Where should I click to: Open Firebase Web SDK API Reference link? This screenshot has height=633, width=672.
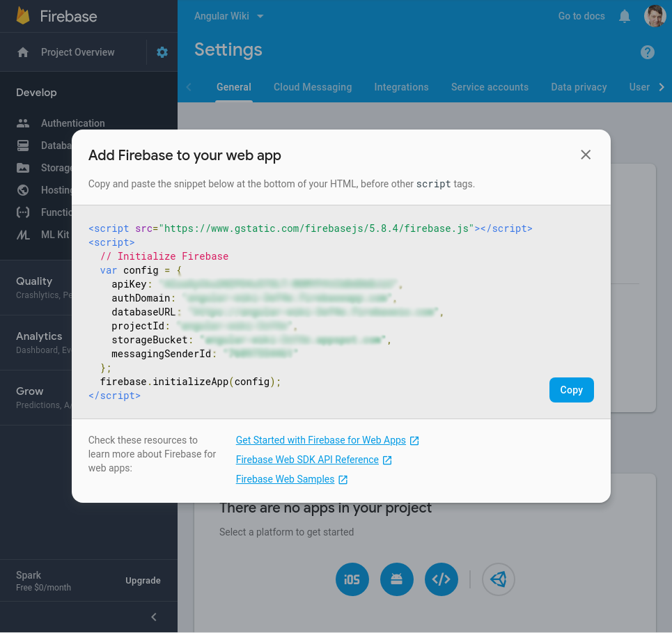[x=307, y=460]
